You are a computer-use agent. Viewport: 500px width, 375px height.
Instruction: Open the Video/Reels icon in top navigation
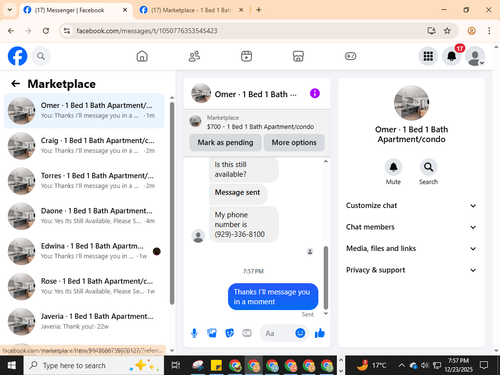click(x=246, y=56)
